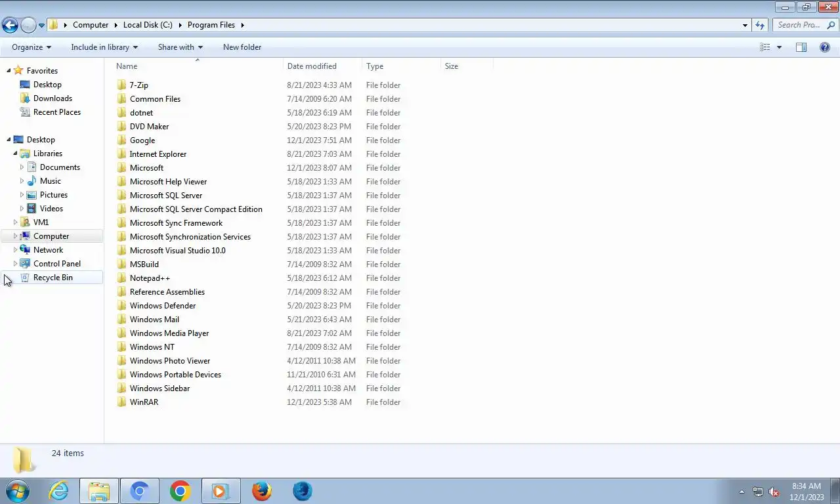Select Desktop under Favorites
The image size is (840, 504).
[x=47, y=85]
